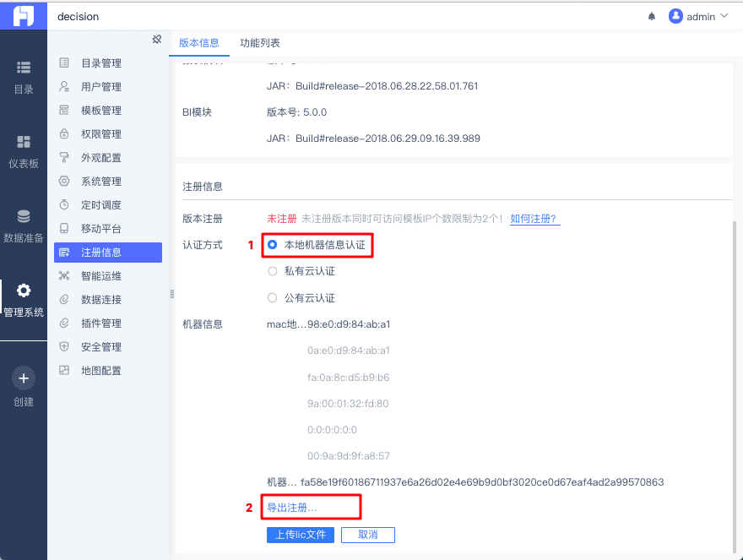Click the notification bell icon
743x560 pixels.
(652, 17)
